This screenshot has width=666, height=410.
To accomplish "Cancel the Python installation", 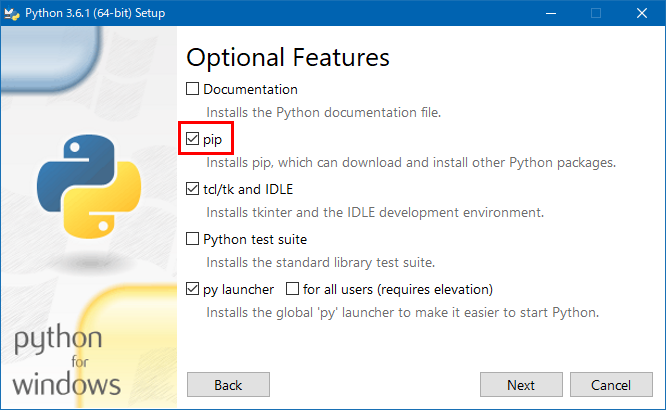I will click(x=610, y=385).
